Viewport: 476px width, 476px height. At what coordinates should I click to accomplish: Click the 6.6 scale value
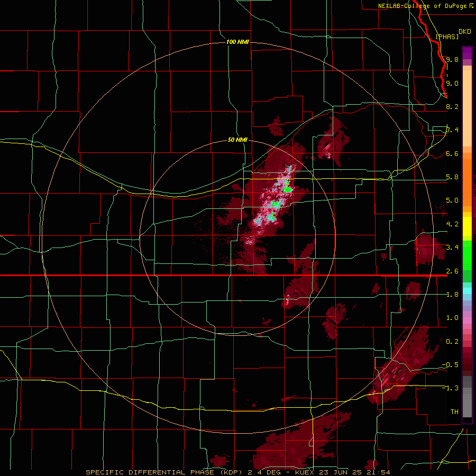(x=452, y=153)
